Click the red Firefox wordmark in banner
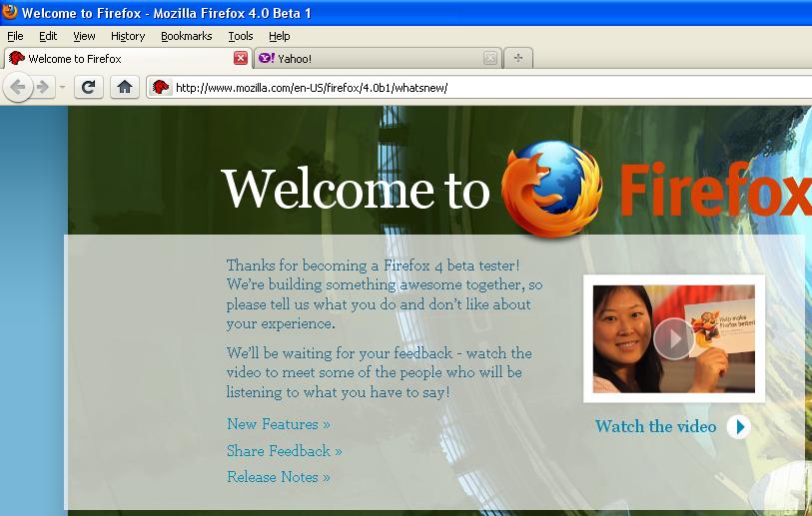Viewport: 812px width, 516px height. click(x=716, y=189)
